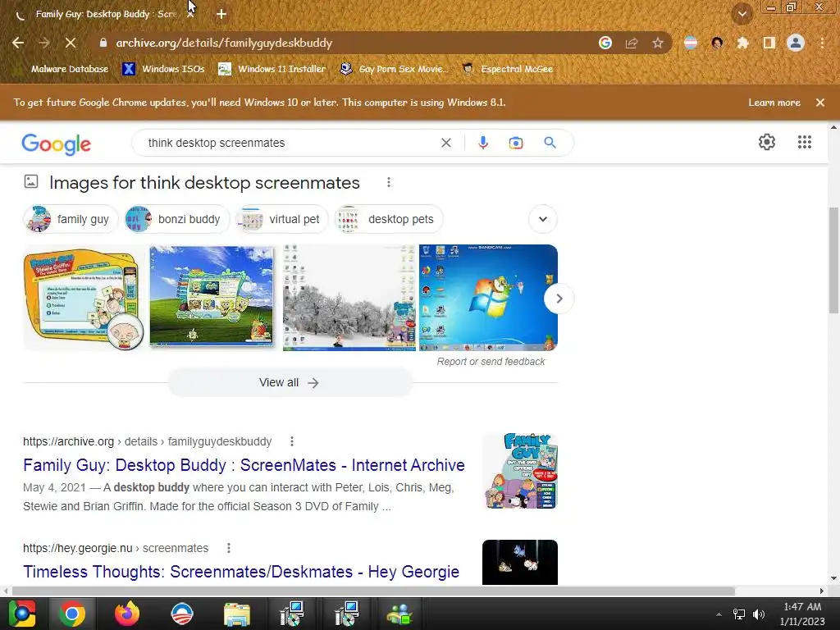This screenshot has height=630, width=840.
Task: Open the Windows ISOs bookmark
Action: (x=163, y=69)
